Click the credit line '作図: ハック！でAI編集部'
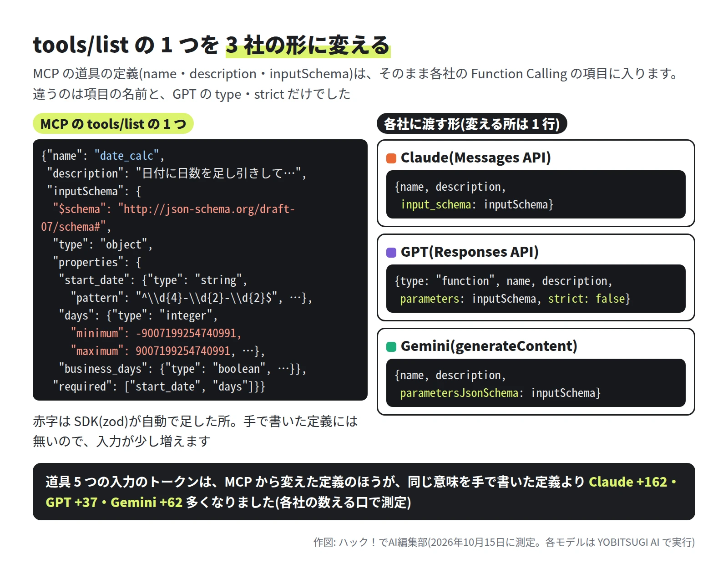728x574 pixels. [504, 542]
